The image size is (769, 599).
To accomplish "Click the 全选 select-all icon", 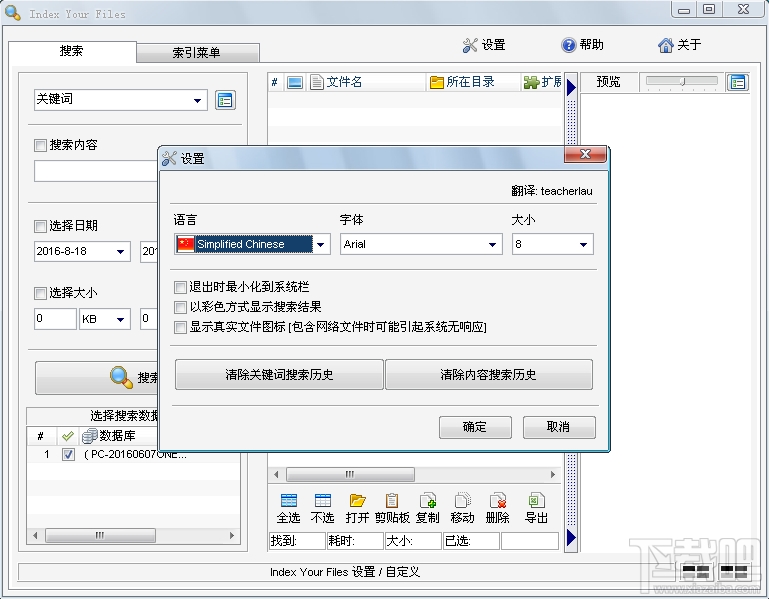I will point(288,508).
